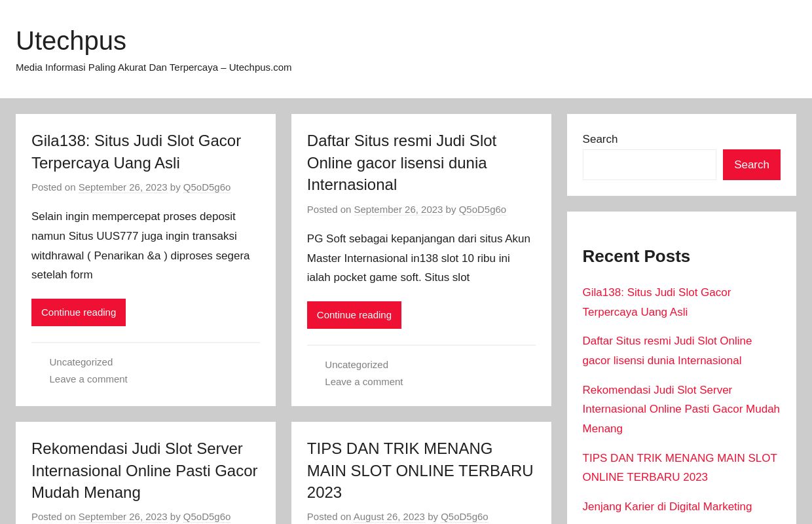Click TIPS DAN TRIK in Recent Posts

tap(680, 467)
